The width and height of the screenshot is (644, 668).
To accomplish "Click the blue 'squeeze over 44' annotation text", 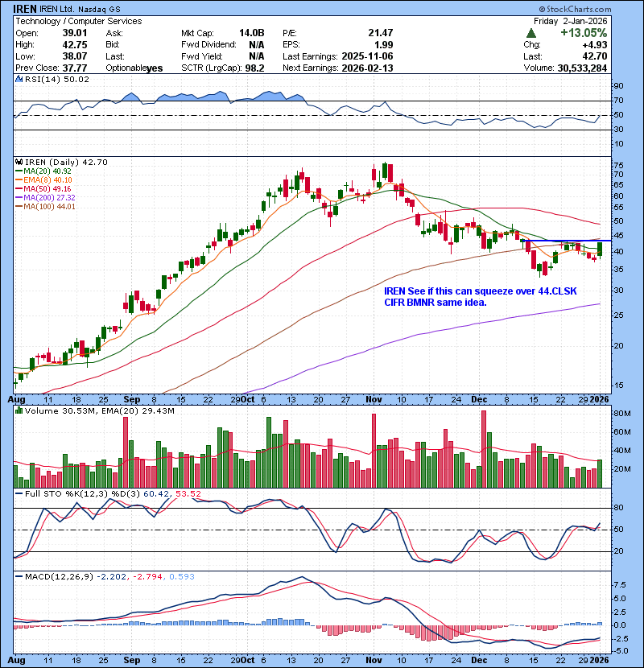I will [x=481, y=297].
